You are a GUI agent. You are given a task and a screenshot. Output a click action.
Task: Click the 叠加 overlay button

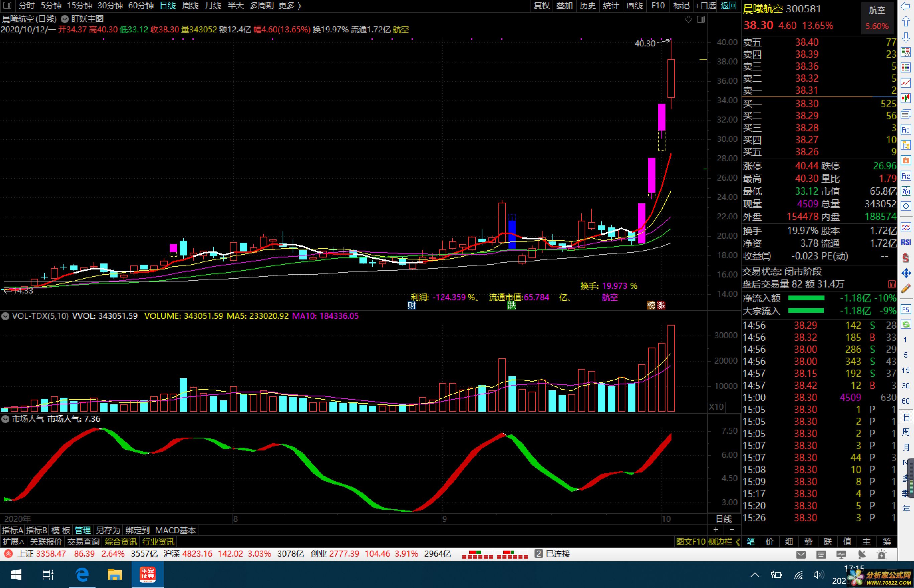coord(565,5)
